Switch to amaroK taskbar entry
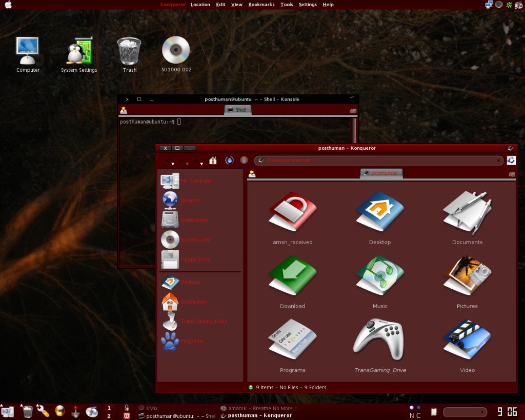This screenshot has width=525, height=420. pyautogui.click(x=260, y=408)
